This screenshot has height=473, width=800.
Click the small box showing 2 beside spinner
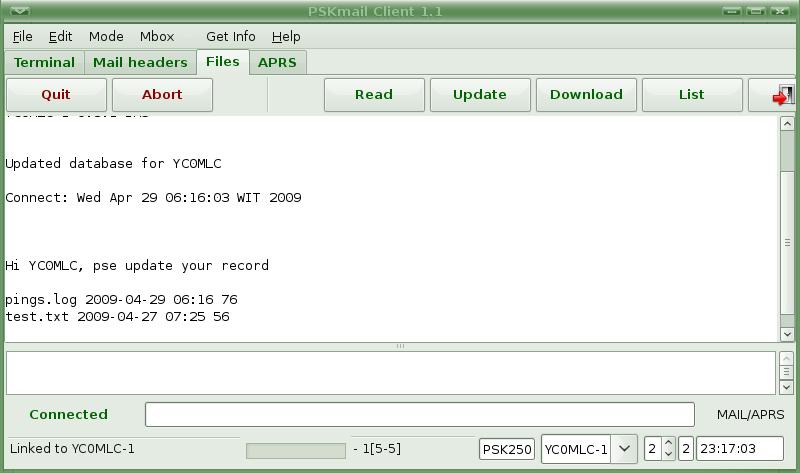coord(686,449)
